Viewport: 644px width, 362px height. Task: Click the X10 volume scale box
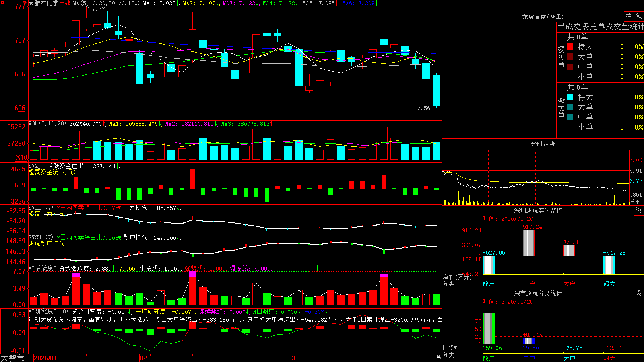coord(21,157)
